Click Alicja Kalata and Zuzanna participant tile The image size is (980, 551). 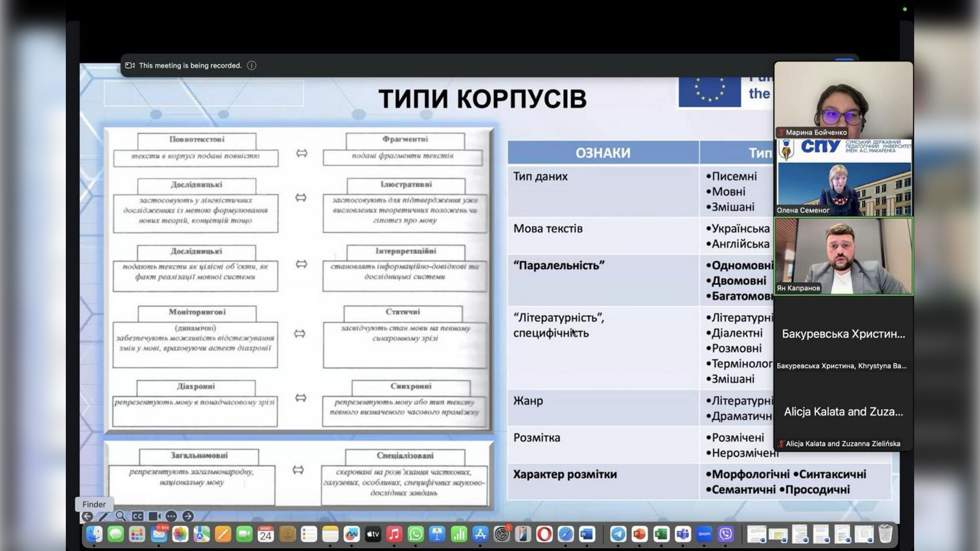(843, 412)
